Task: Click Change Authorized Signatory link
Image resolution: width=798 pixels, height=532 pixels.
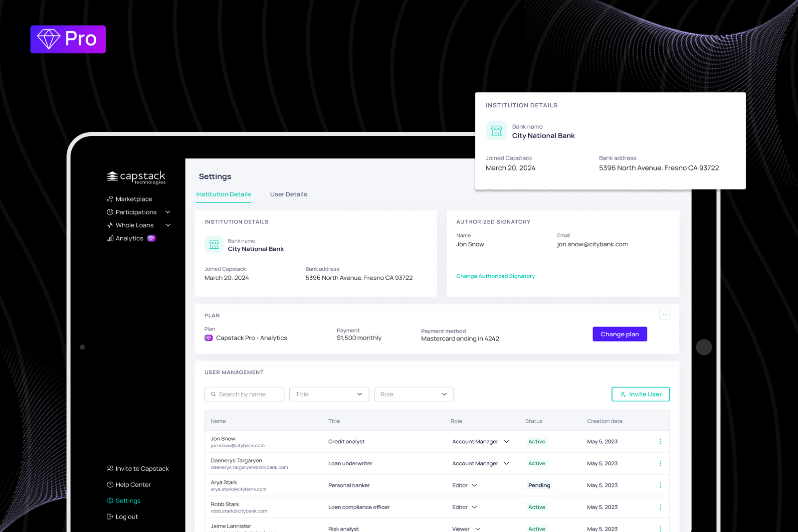Action: click(x=495, y=276)
